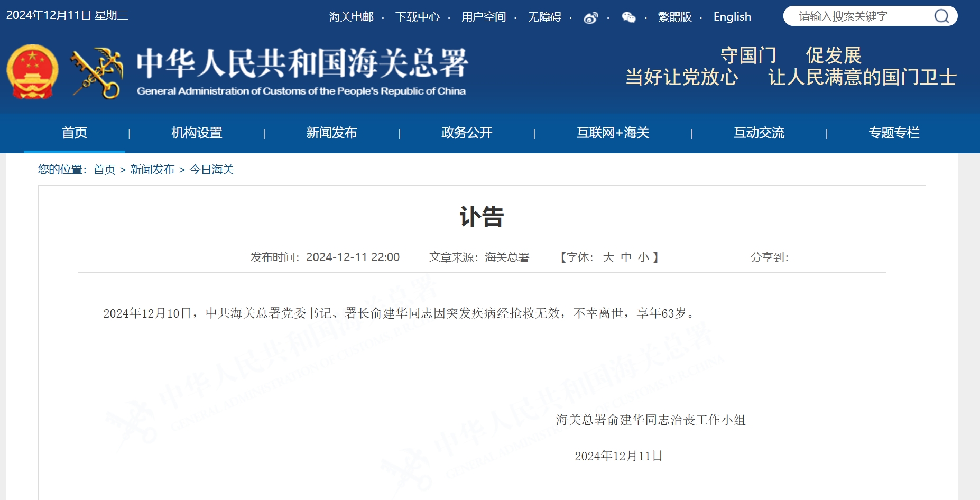Click the article's closing date 2024年12月11日

click(618, 456)
